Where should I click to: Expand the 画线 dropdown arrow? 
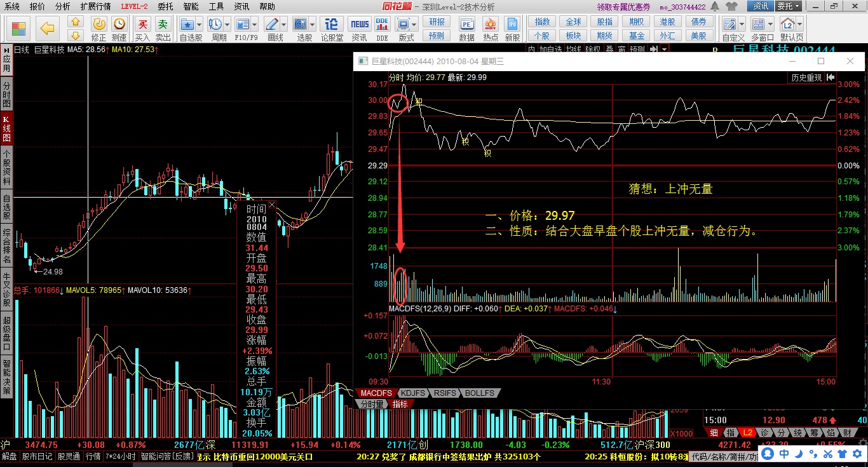(283, 24)
